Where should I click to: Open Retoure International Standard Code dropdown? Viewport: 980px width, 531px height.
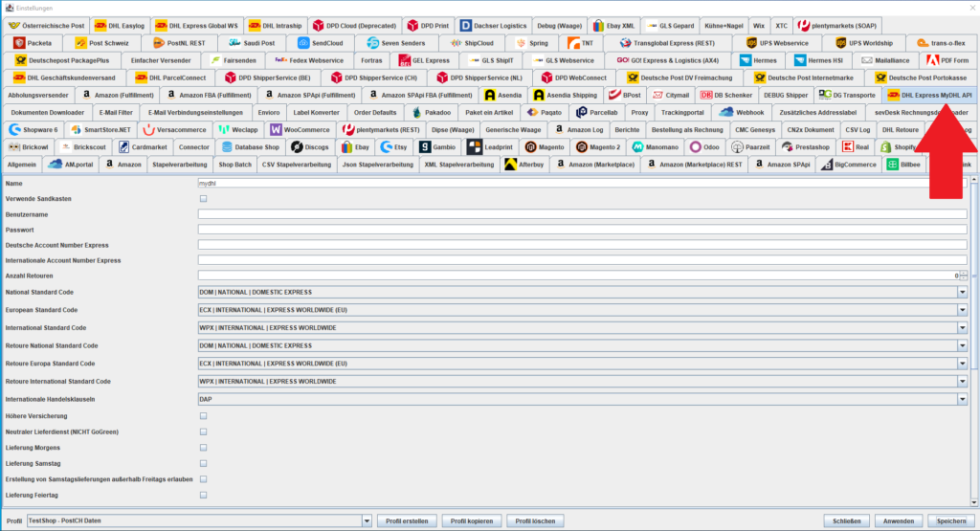[x=962, y=381]
